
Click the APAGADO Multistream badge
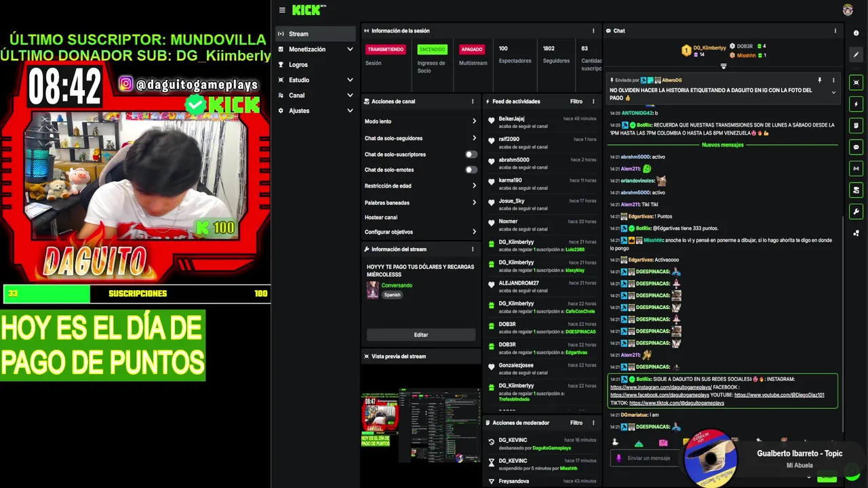[x=471, y=49]
